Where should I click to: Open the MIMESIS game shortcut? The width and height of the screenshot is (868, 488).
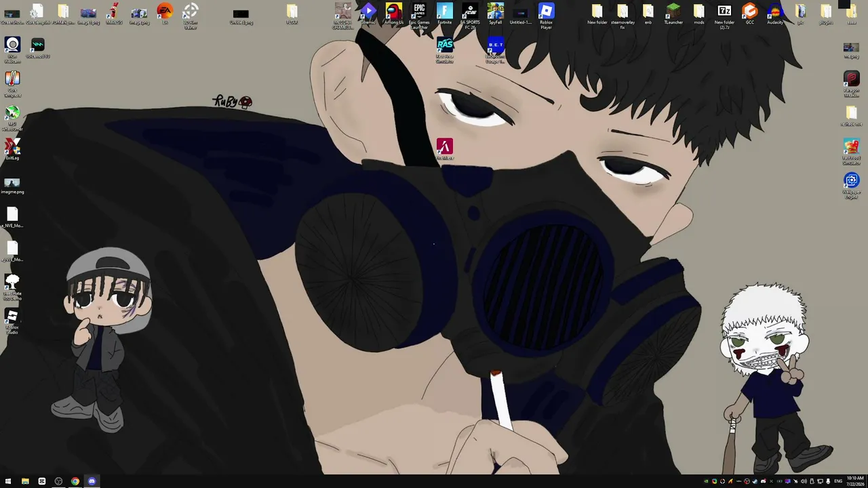[x=114, y=14]
